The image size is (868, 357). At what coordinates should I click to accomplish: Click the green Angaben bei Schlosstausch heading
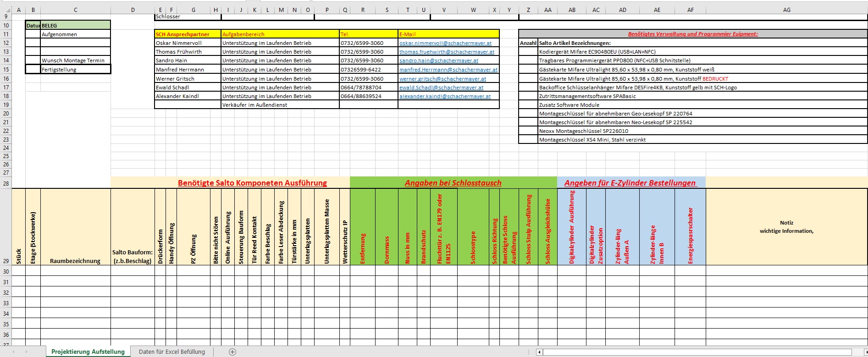[453, 183]
